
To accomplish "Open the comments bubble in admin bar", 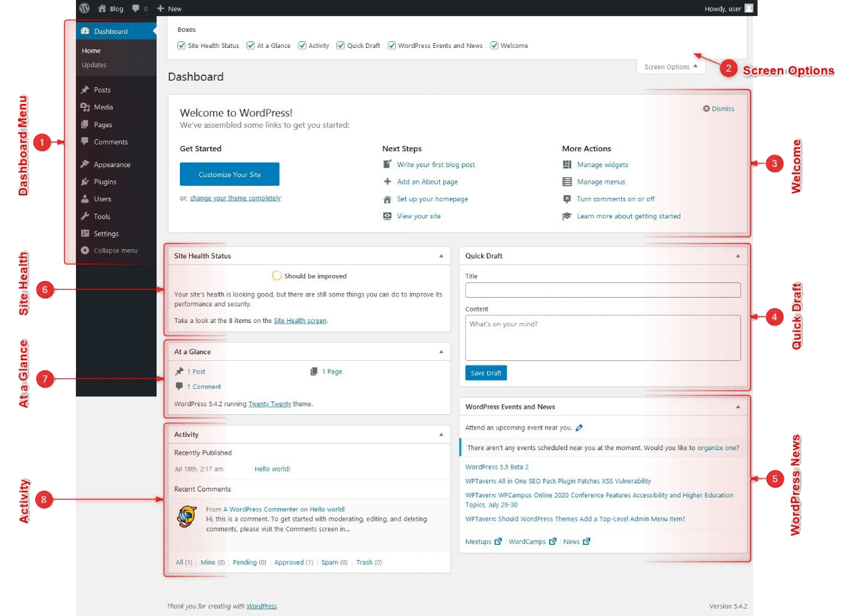I will (135, 9).
